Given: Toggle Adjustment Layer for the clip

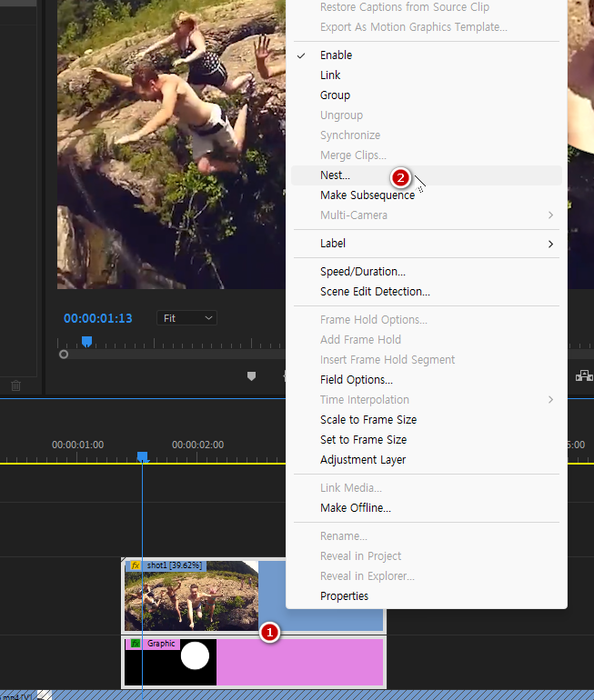Looking at the screenshot, I should click(x=363, y=460).
